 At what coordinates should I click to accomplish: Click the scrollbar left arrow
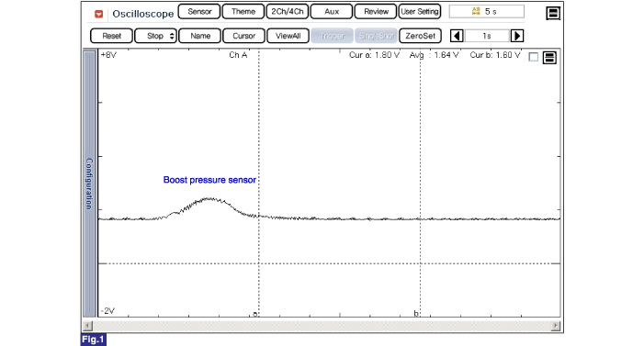tap(87, 326)
